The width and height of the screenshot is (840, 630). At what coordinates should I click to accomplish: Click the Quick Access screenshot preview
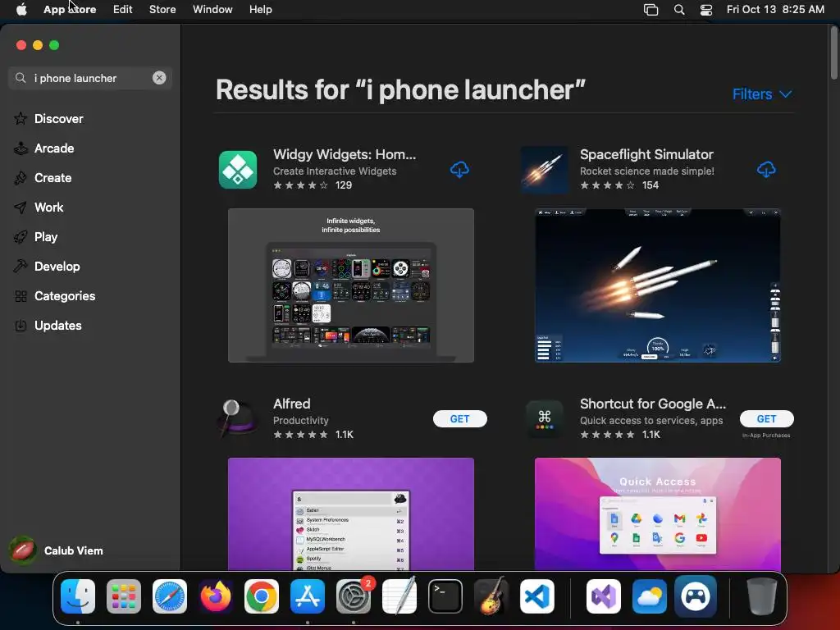pyautogui.click(x=657, y=514)
